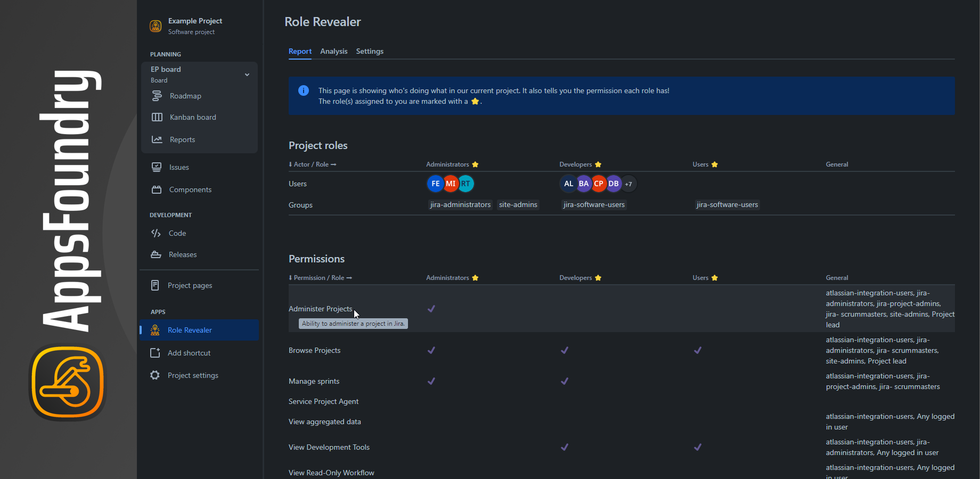Click the Example Project title
Image resolution: width=980 pixels, height=479 pixels.
click(195, 21)
